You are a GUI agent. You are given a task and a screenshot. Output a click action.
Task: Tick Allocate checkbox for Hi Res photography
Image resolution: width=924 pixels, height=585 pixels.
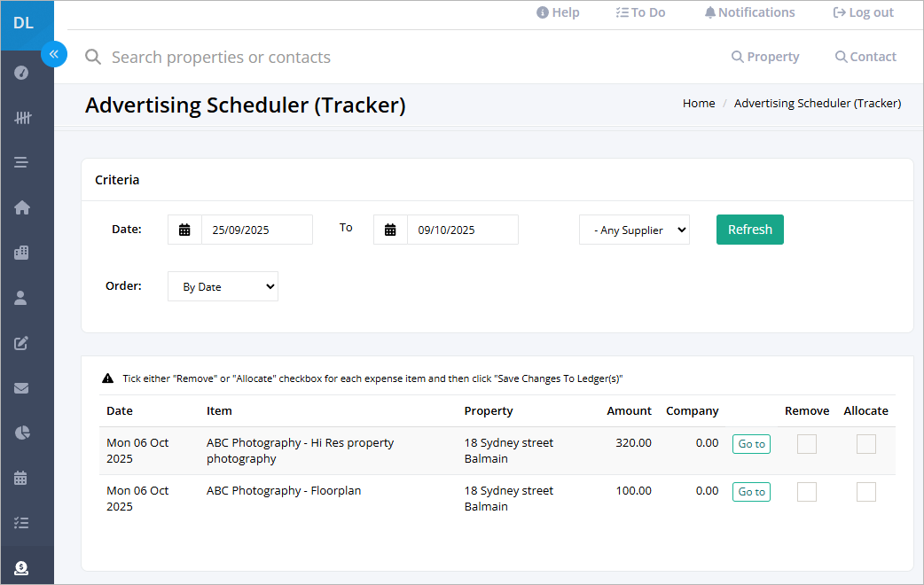866,443
